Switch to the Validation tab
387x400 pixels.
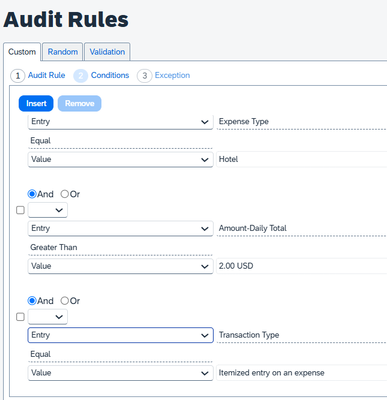(x=107, y=52)
